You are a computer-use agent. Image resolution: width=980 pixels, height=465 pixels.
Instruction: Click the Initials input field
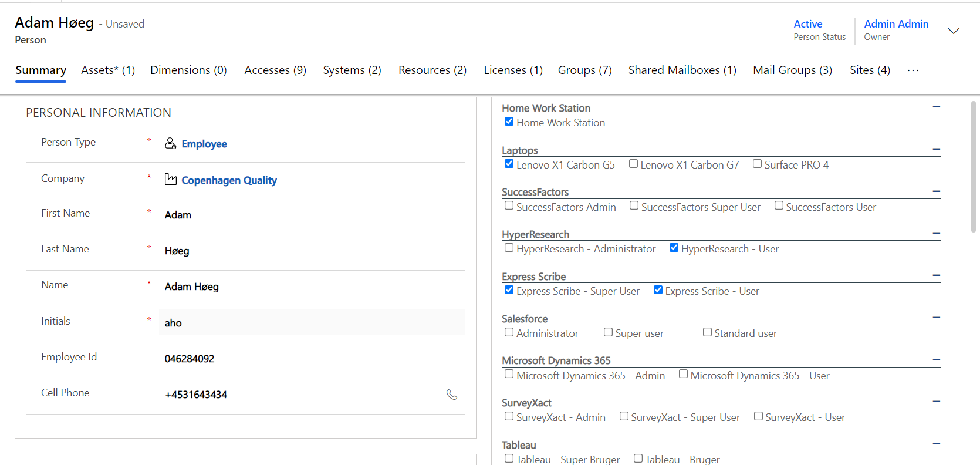pos(312,323)
